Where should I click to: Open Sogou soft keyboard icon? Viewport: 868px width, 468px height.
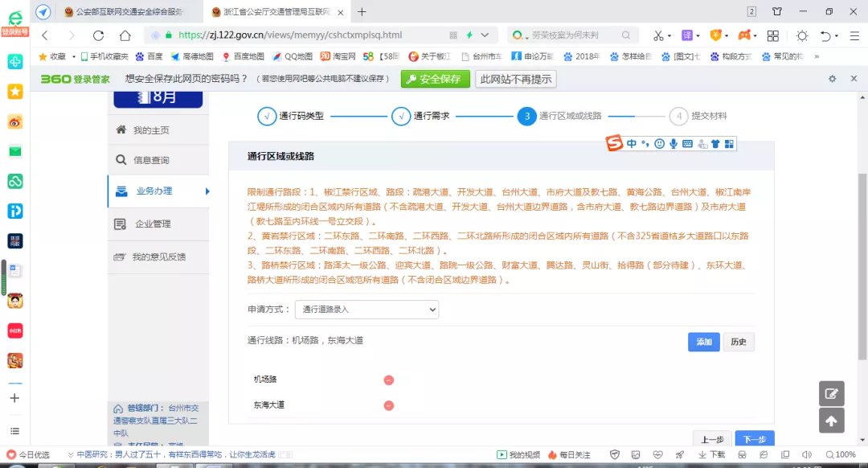687,143
